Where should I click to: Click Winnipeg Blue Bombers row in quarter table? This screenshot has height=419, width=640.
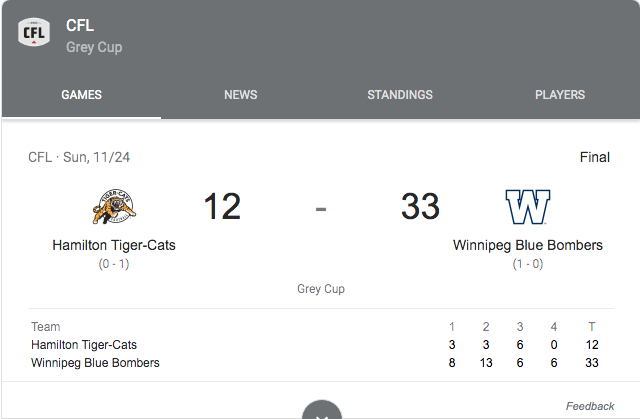pyautogui.click(x=321, y=363)
